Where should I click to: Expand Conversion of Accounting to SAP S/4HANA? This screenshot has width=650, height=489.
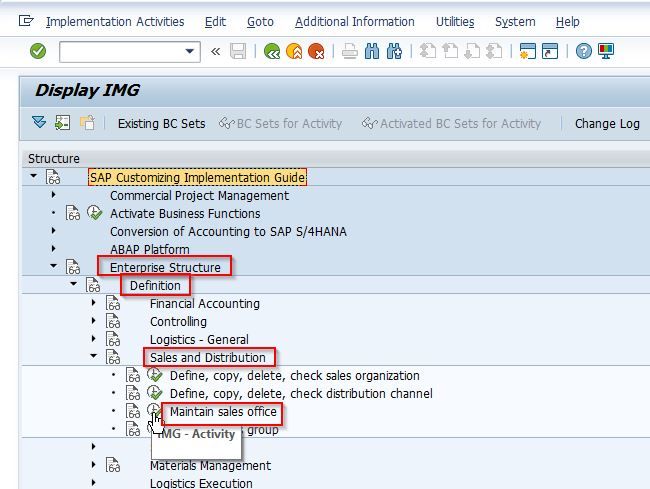pos(53,230)
